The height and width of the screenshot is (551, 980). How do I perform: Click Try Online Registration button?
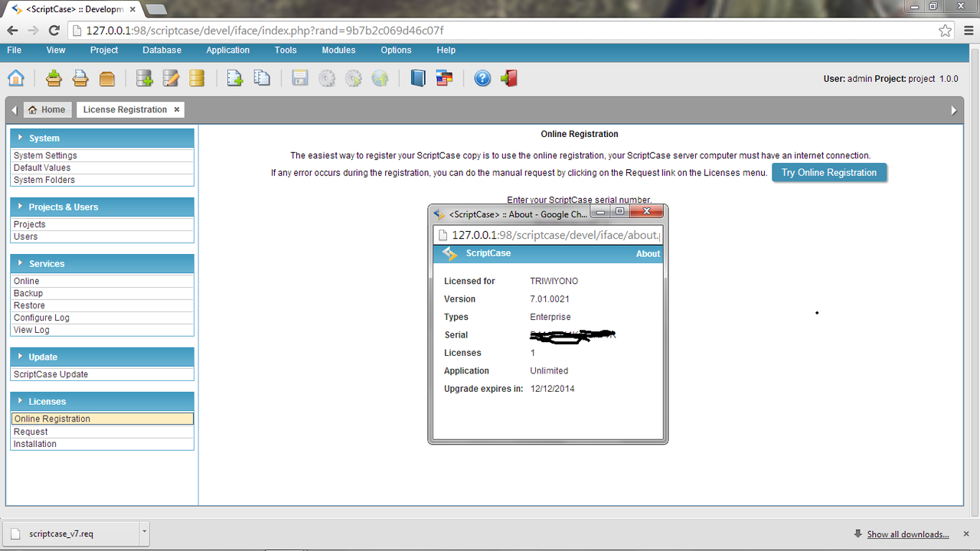(829, 172)
